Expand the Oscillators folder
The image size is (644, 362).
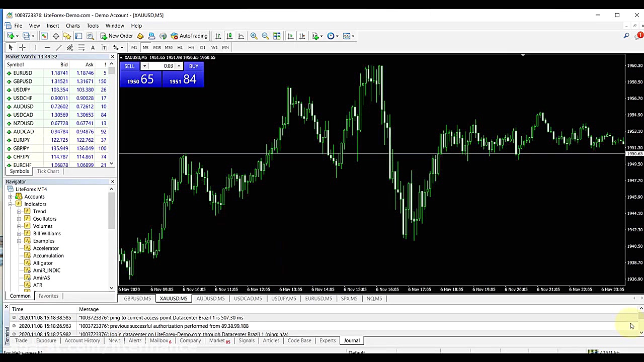(x=19, y=219)
